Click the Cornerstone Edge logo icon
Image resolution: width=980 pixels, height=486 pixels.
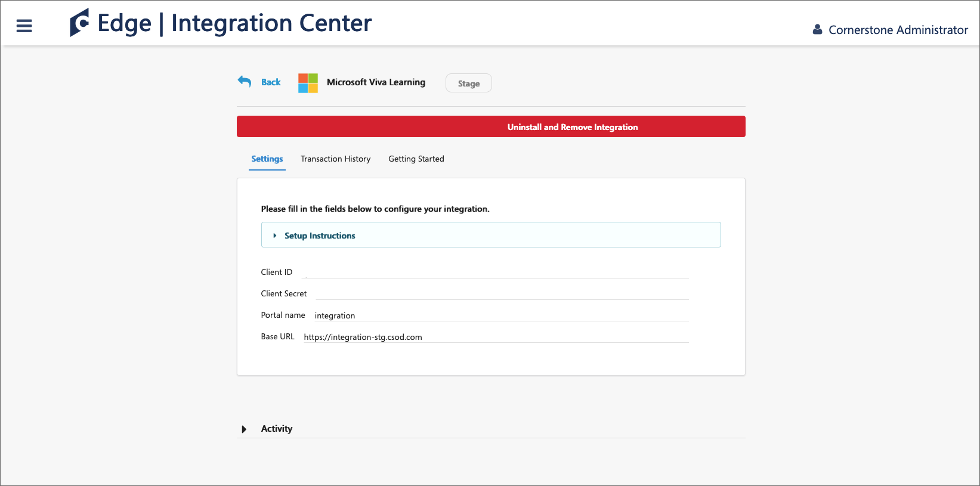pyautogui.click(x=79, y=23)
